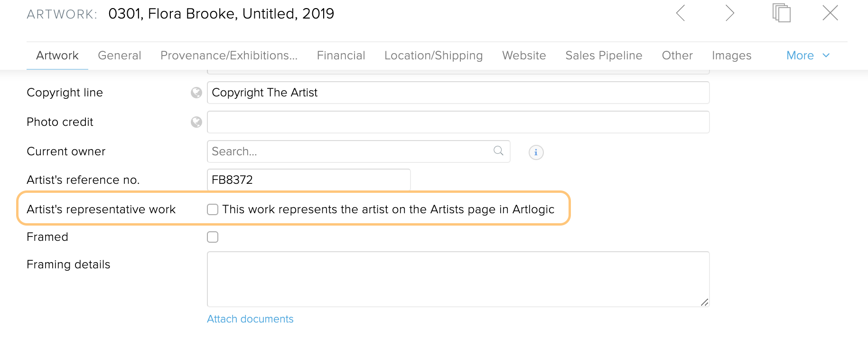This screenshot has width=868, height=341.
Task: Click the globe icon beside Copyright line
Action: click(196, 93)
